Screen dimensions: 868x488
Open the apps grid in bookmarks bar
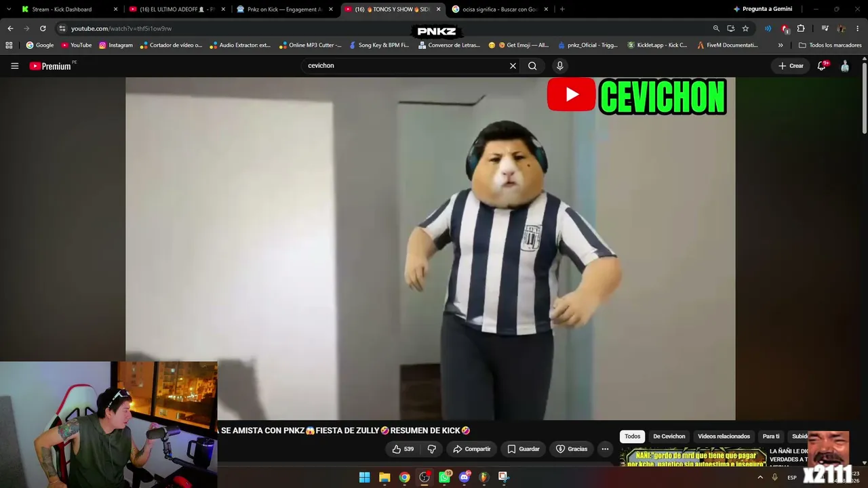point(9,45)
